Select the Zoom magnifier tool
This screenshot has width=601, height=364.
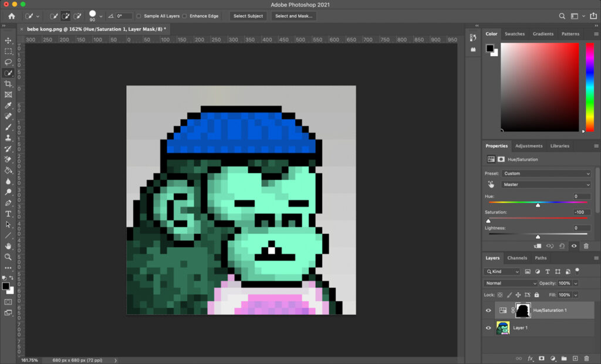[x=8, y=257]
